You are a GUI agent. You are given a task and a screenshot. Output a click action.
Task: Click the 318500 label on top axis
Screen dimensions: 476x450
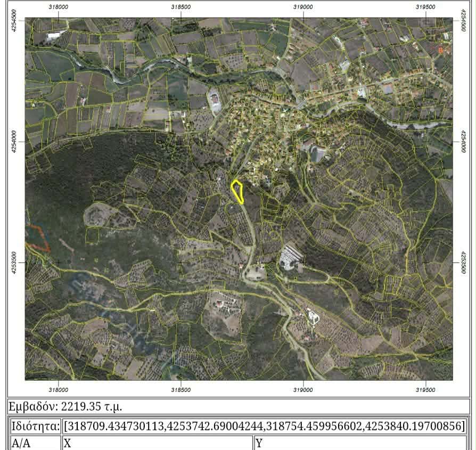coord(181,7)
